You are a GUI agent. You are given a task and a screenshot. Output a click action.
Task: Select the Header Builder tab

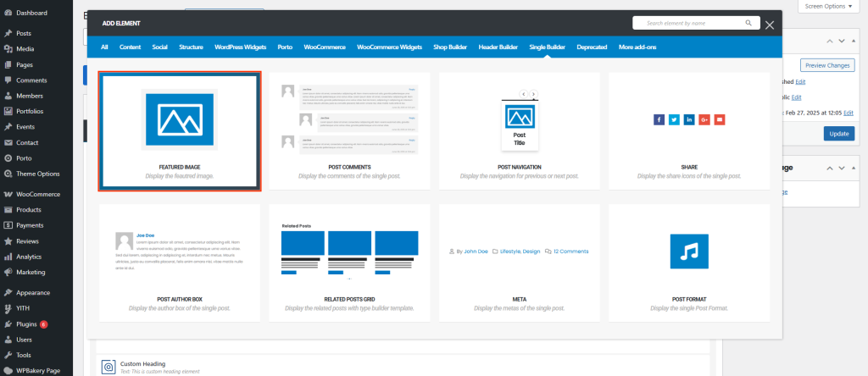(x=498, y=47)
